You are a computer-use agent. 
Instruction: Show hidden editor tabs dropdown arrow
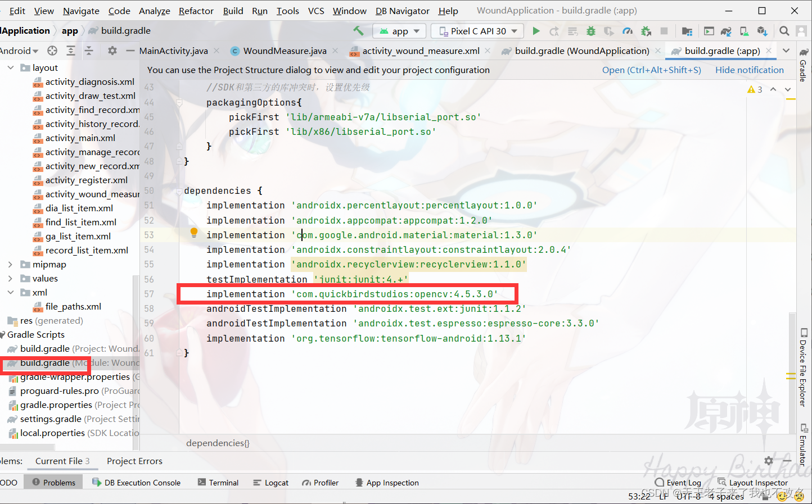[786, 51]
